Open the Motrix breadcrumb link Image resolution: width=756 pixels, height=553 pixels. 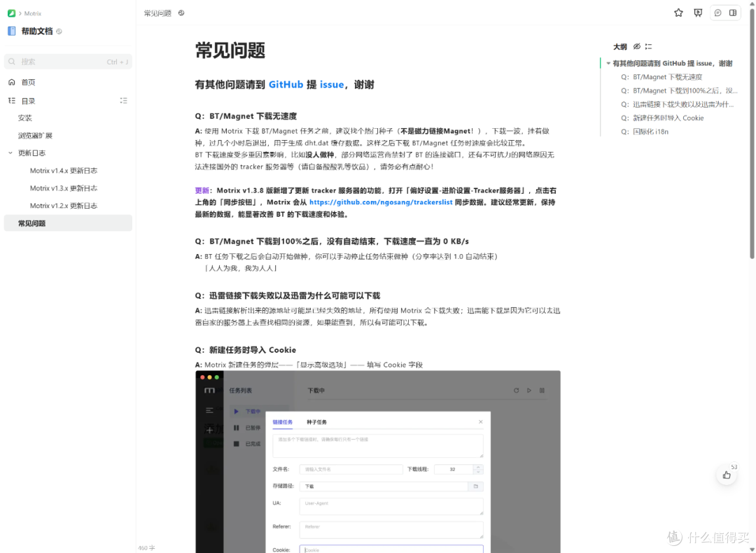(33, 13)
